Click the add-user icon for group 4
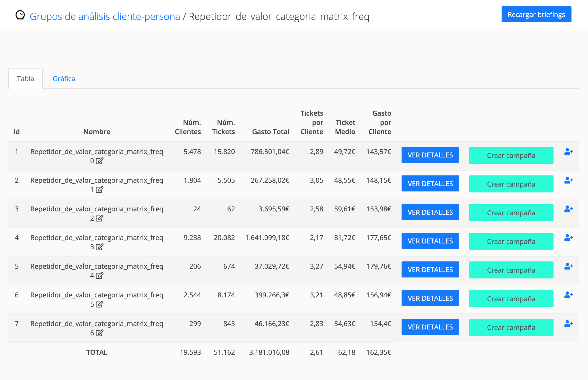Viewport: 588px width, 380px height. click(568, 238)
